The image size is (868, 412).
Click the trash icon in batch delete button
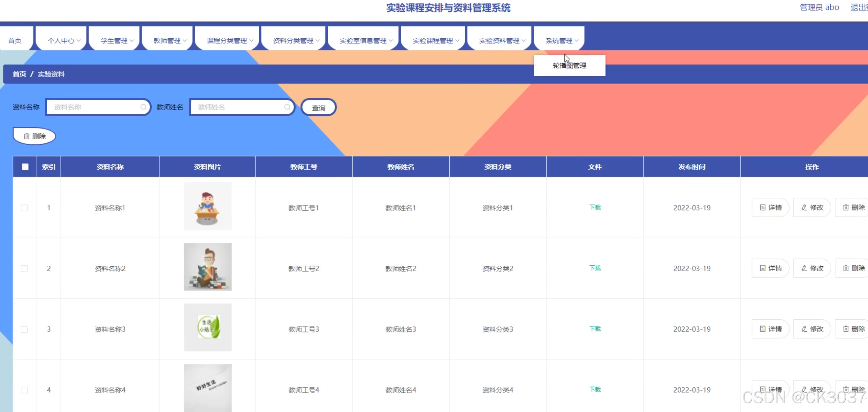click(27, 136)
